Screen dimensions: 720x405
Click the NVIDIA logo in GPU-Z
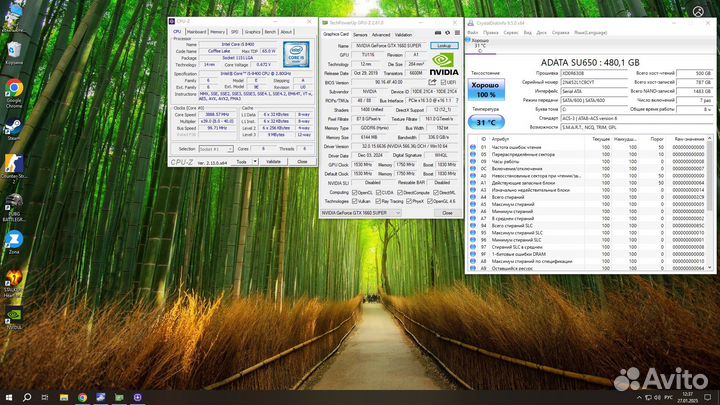444,64
